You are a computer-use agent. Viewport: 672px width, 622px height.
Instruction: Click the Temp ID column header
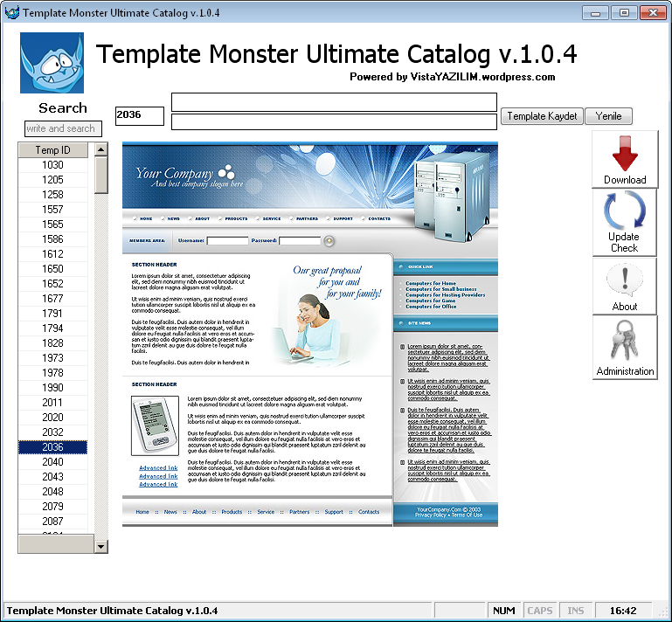[x=52, y=150]
